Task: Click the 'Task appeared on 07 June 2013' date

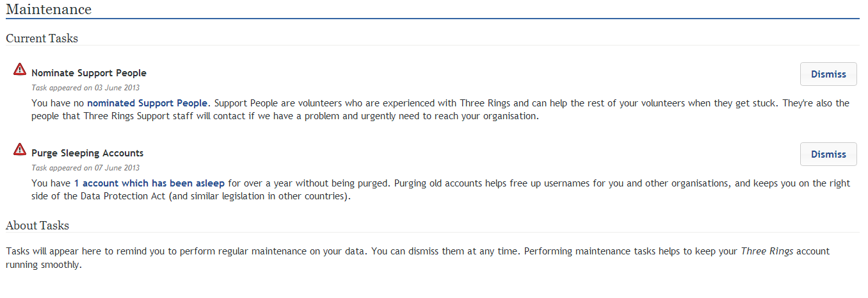Action: (85, 168)
